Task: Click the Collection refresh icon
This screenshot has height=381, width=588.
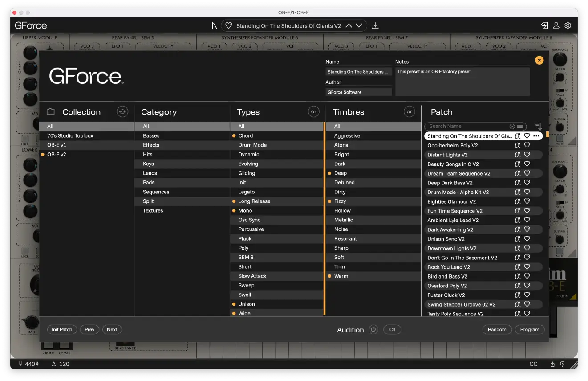Action: pyautogui.click(x=122, y=112)
